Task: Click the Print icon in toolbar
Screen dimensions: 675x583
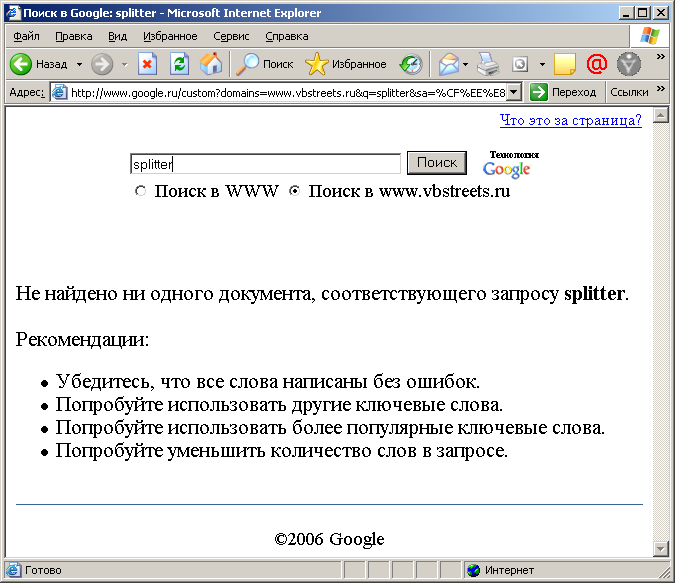Action: pyautogui.click(x=487, y=64)
